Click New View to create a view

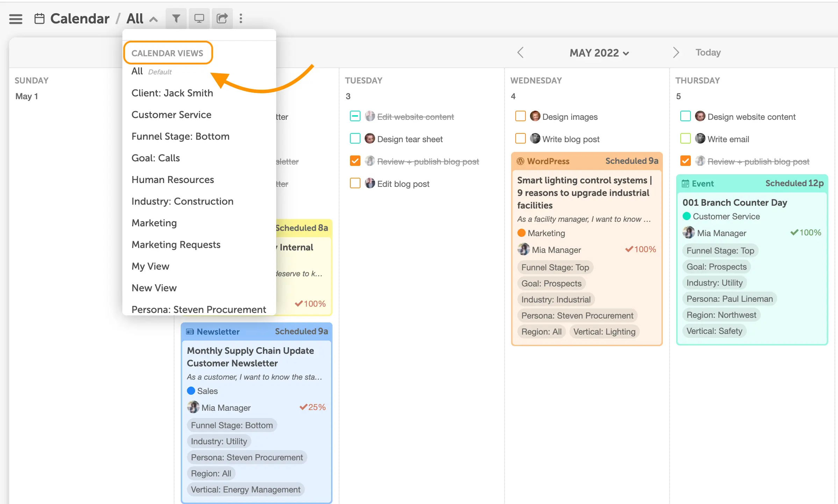coord(155,287)
